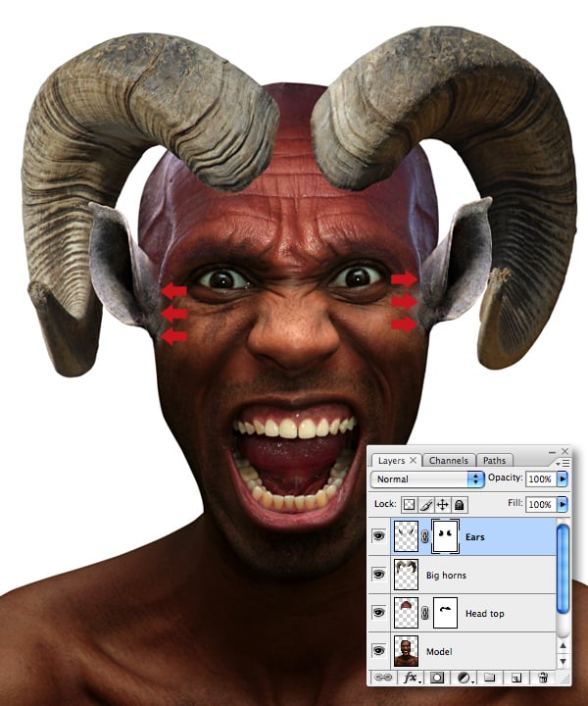The width and height of the screenshot is (588, 706).
Task: Open the Opacity slider arrow
Action: (563, 479)
